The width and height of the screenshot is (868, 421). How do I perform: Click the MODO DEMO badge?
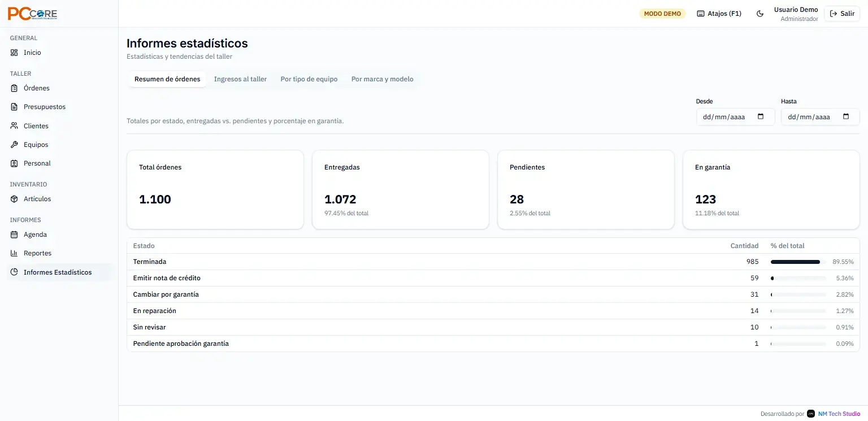(662, 14)
